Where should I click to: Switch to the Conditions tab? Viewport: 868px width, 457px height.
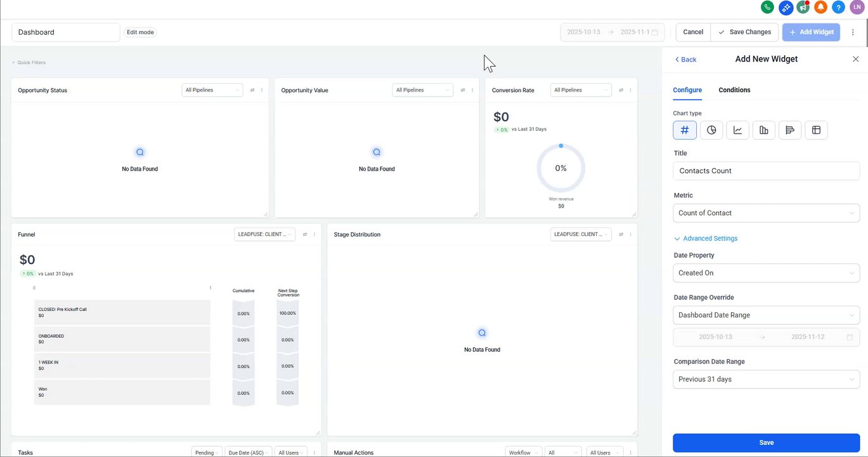(734, 90)
